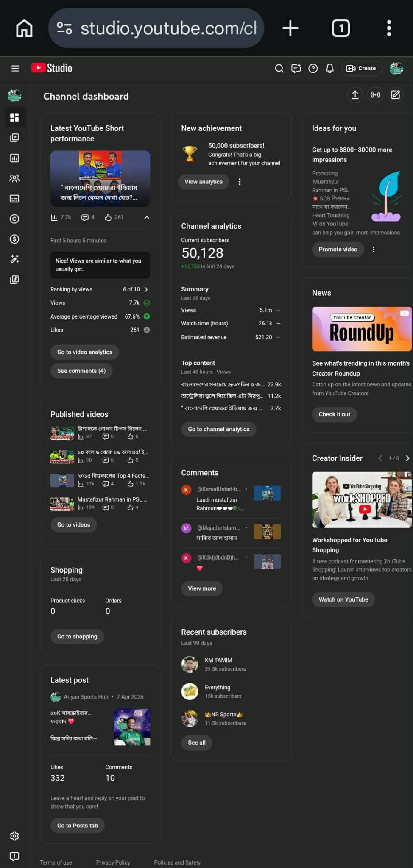Toggle the hamburger navigation menu
The height and width of the screenshot is (868, 413).
coord(15,68)
